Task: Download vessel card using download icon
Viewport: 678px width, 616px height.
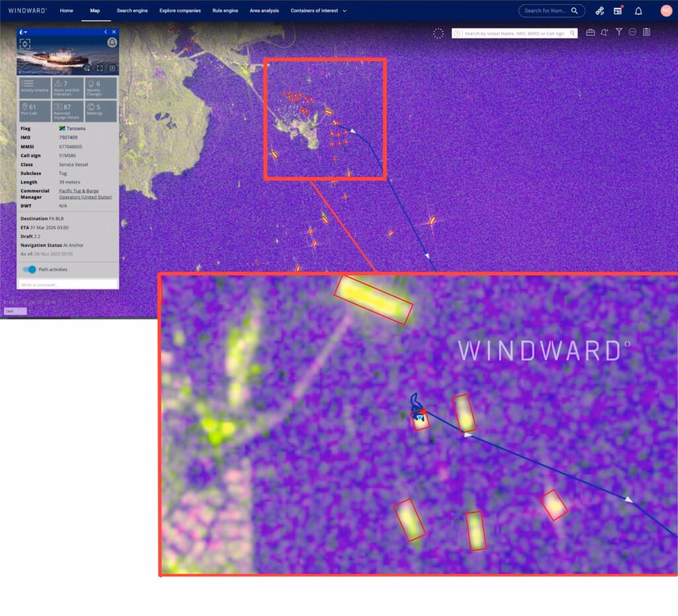Action: pos(112,68)
